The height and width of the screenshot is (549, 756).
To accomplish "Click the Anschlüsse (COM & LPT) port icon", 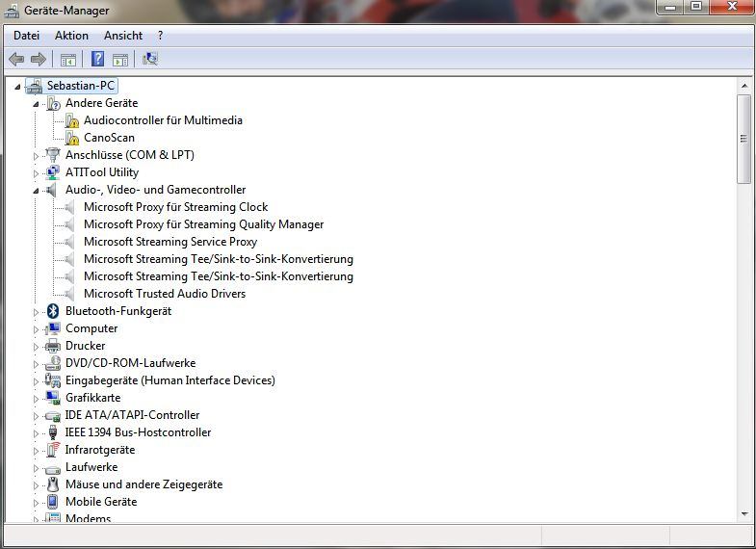I will click(53, 155).
